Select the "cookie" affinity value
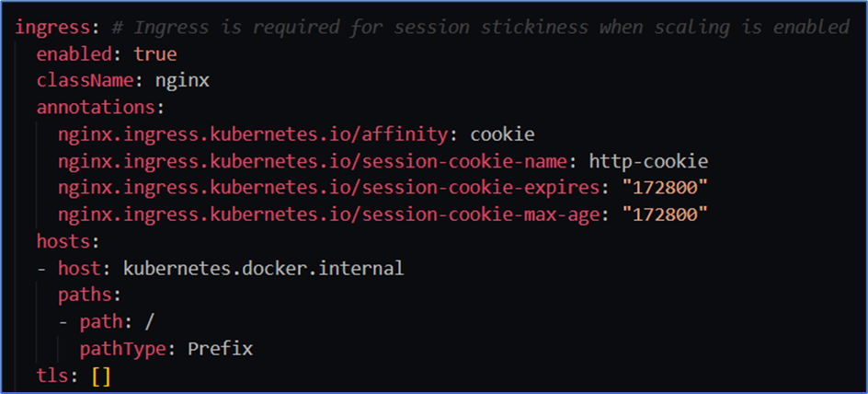The image size is (868, 394). point(502,134)
